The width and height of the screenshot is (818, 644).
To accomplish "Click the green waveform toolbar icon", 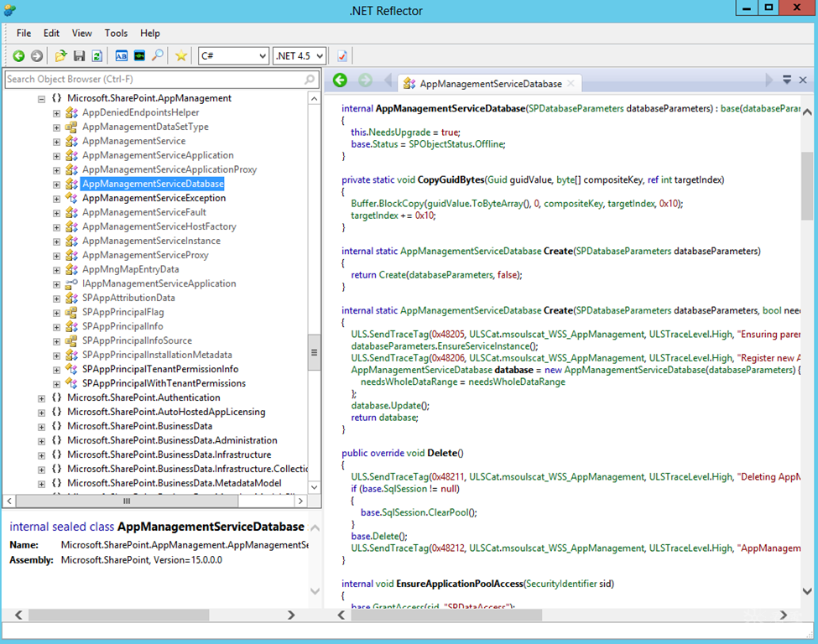I will tap(139, 56).
